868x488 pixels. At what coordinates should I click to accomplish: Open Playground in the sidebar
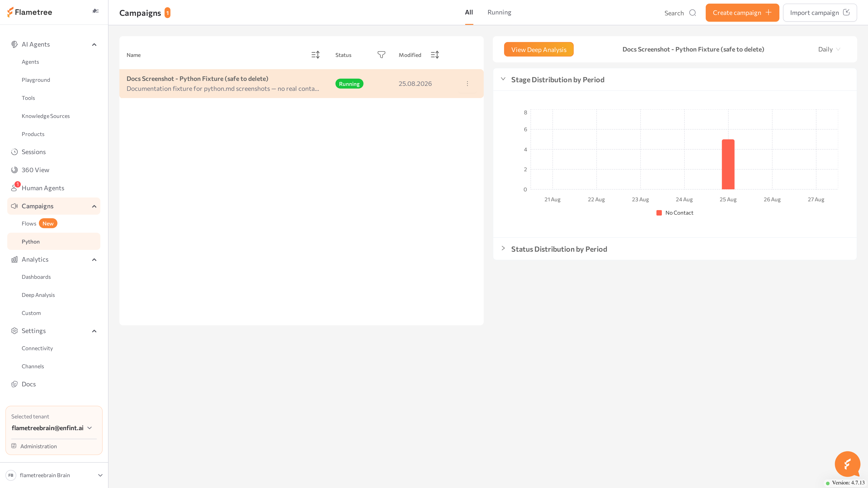[36, 80]
